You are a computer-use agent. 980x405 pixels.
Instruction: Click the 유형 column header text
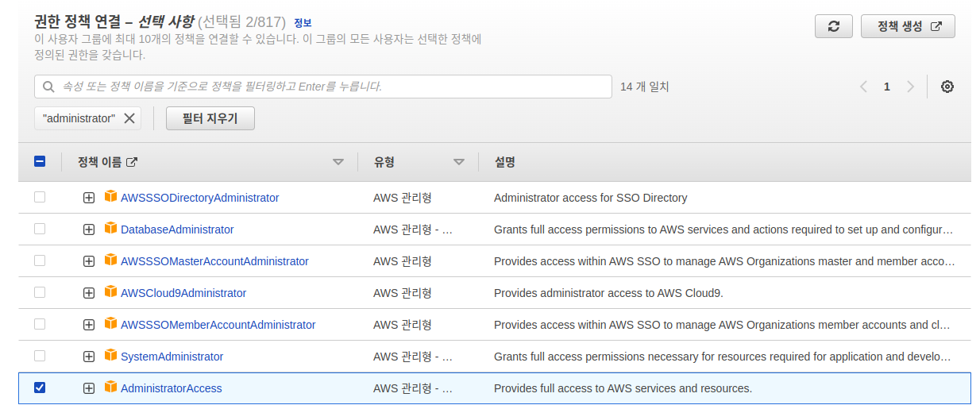(384, 162)
